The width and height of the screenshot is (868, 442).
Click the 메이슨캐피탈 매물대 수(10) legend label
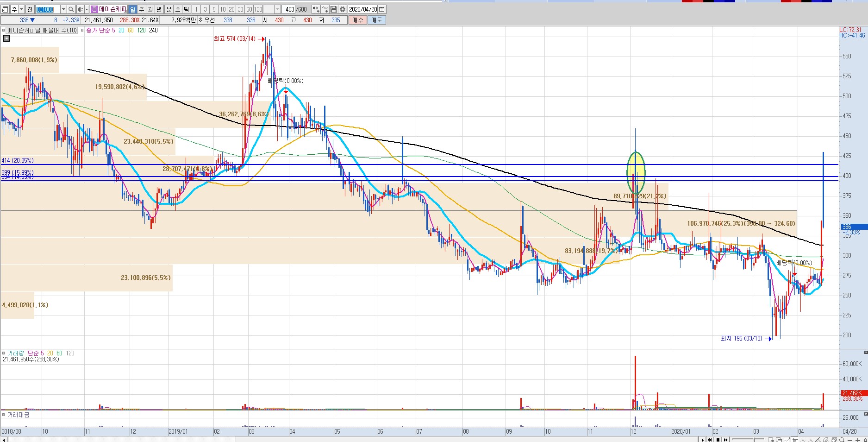coord(42,31)
